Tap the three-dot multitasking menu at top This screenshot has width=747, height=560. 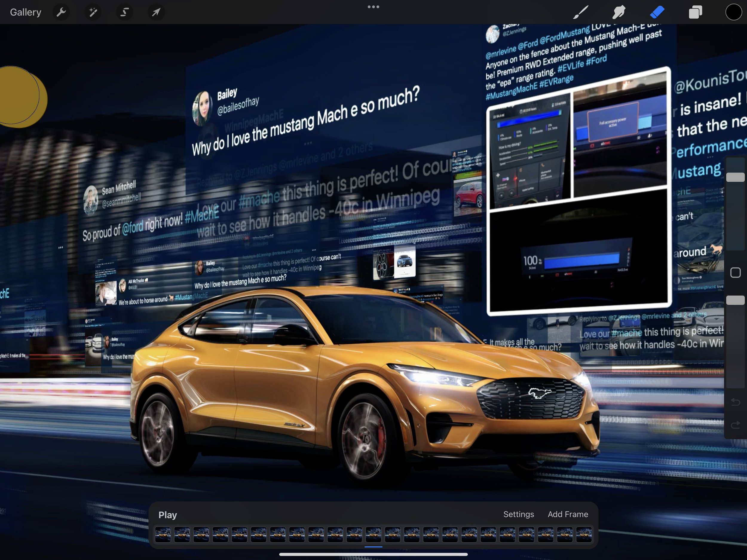[373, 7]
